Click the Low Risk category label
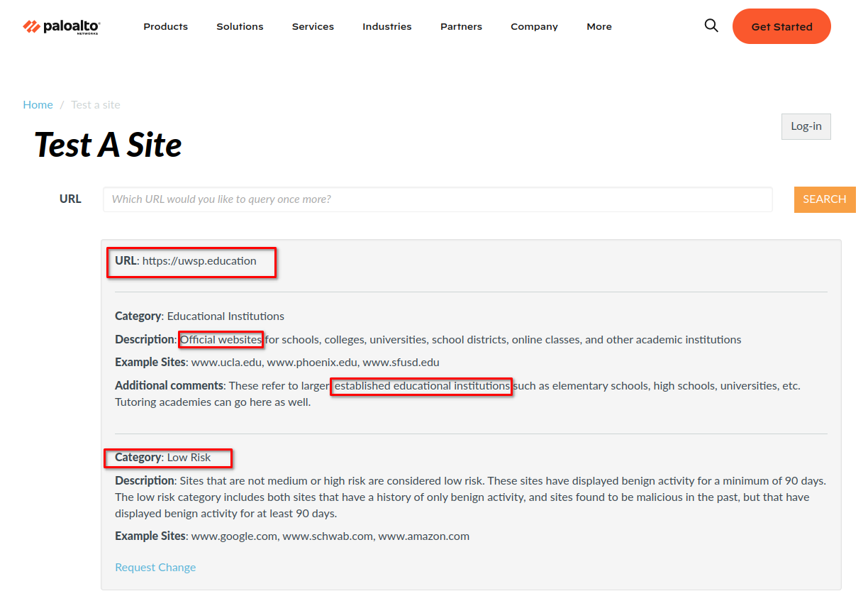The image size is (868, 596). click(x=189, y=457)
